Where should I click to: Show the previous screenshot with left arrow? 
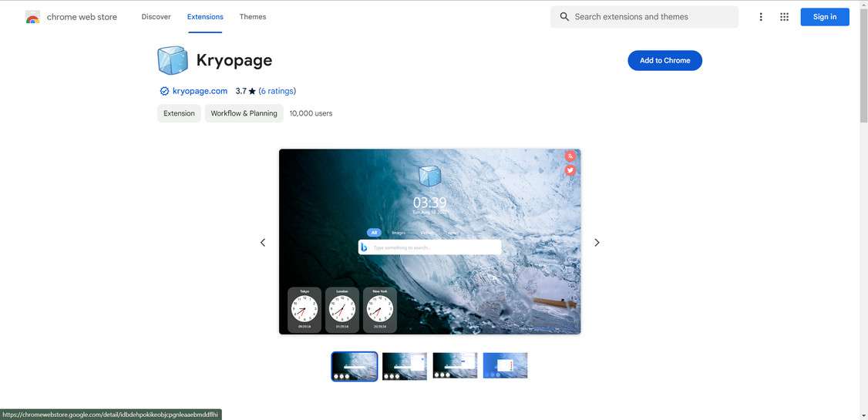pyautogui.click(x=263, y=243)
